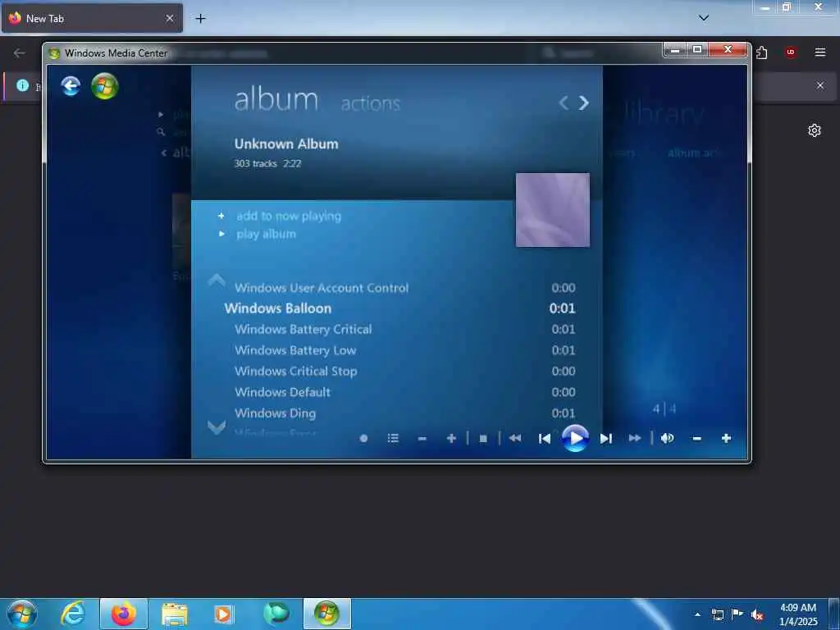Move the track list down with down chevron

pyautogui.click(x=217, y=427)
